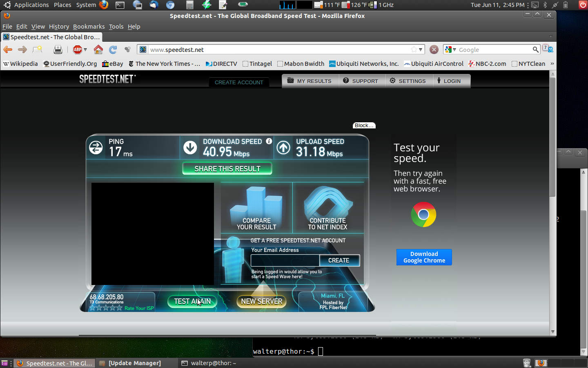Viewport: 588px width, 368px height.
Task: Click the Home icon in toolbar
Action: coord(98,49)
